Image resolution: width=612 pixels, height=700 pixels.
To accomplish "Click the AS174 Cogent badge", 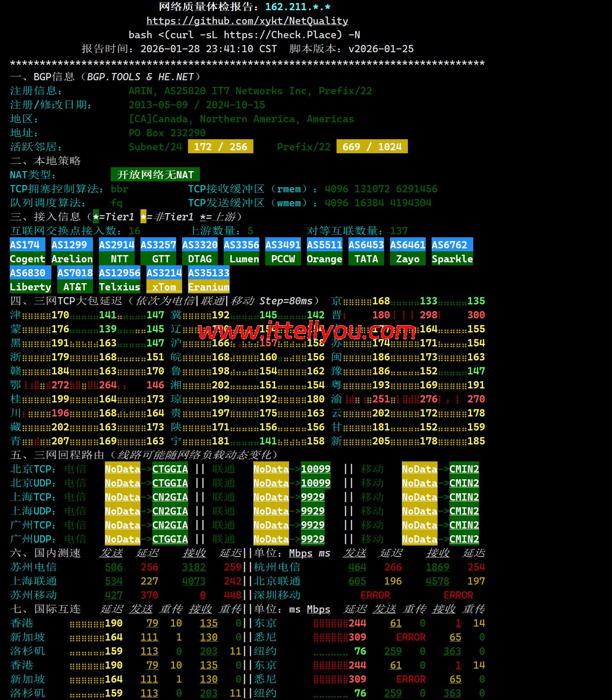I will tap(27, 252).
